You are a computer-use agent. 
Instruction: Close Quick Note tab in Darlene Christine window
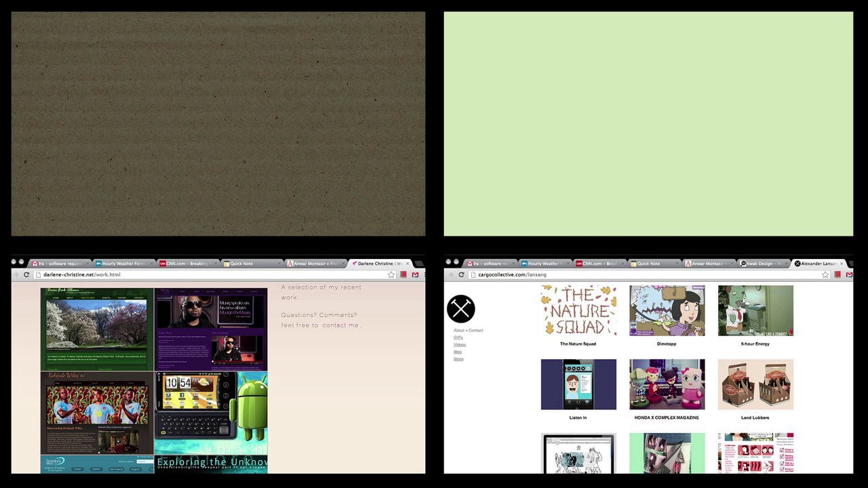pyautogui.click(x=278, y=264)
